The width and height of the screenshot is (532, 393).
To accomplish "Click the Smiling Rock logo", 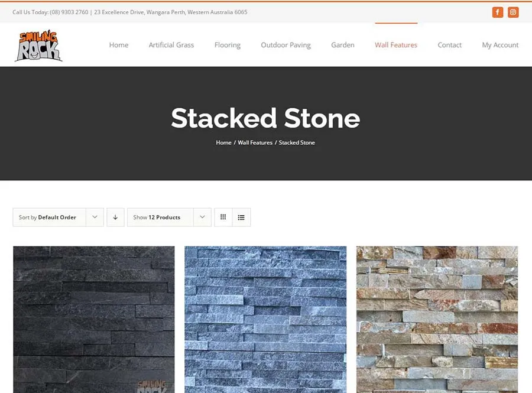I will click(x=38, y=46).
